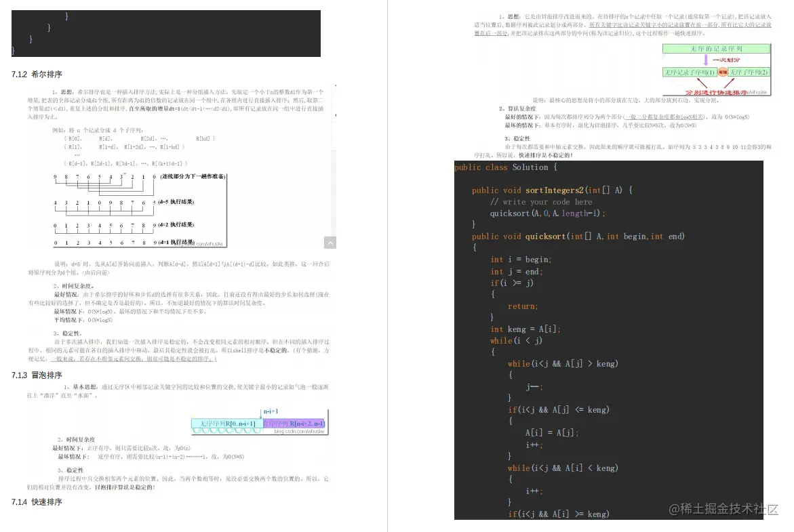Click the "while(i<j && A[j] > keng)" line

click(563, 363)
